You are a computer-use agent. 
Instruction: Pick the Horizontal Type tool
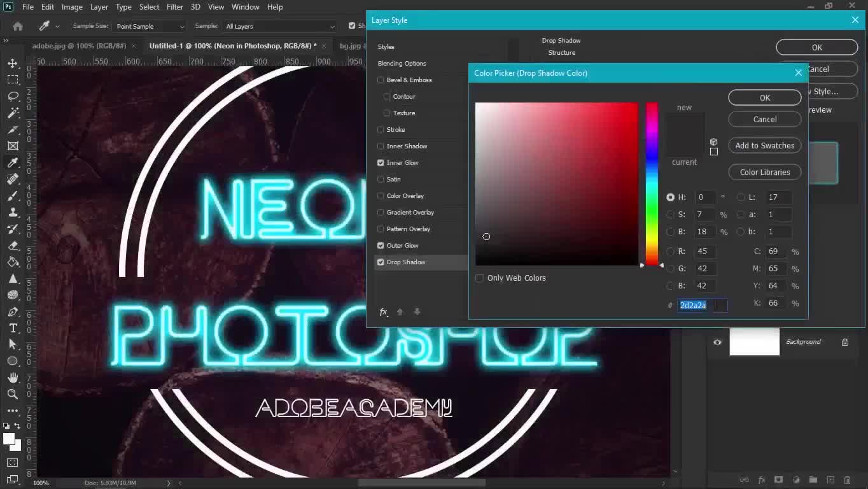pos(13,328)
